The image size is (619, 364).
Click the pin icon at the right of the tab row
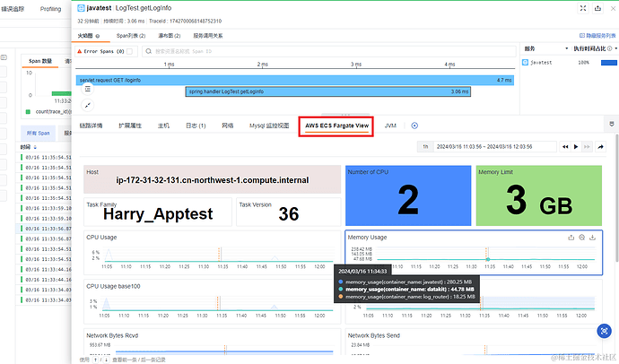point(612,124)
